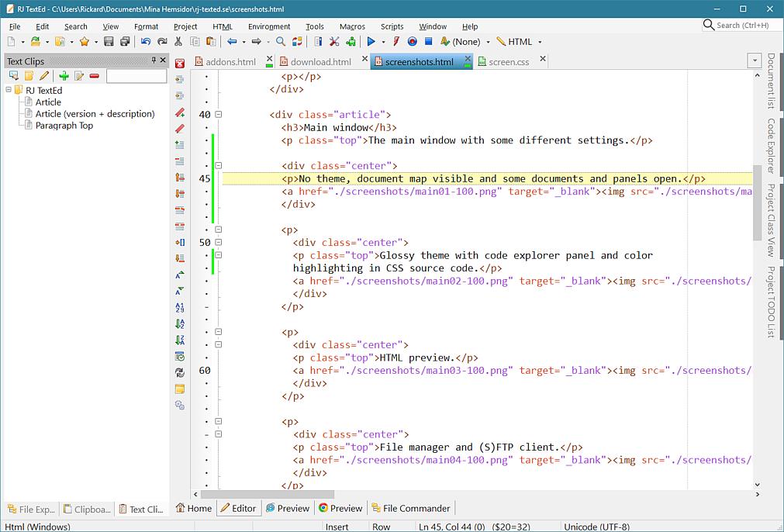784x532 pixels.
Task: Open the File menu
Action: (x=15, y=26)
